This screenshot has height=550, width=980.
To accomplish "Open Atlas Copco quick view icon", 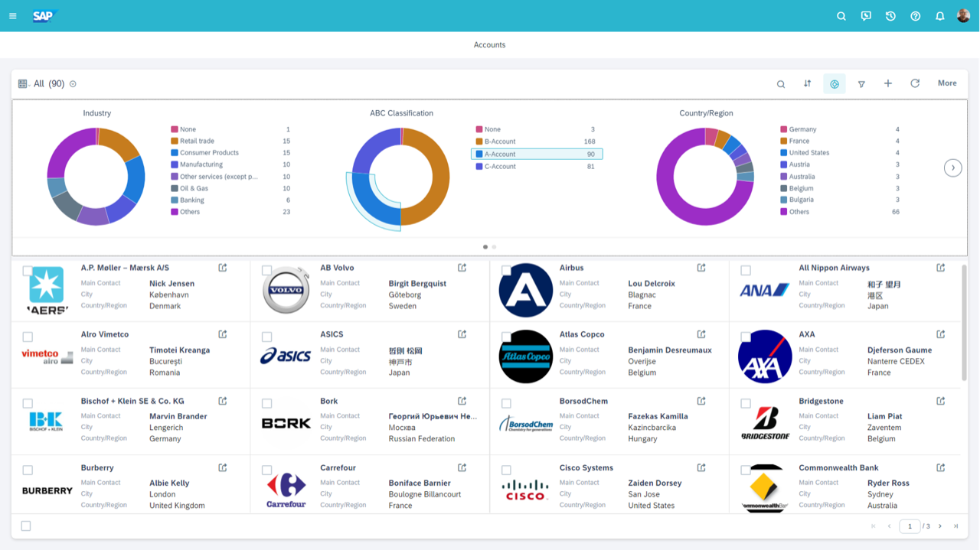I will coord(701,334).
